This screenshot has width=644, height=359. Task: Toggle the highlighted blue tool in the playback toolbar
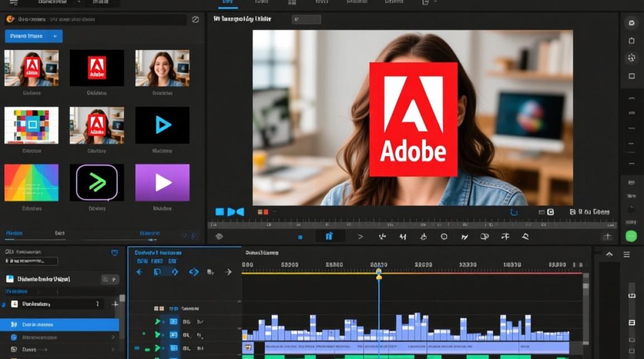(329, 236)
